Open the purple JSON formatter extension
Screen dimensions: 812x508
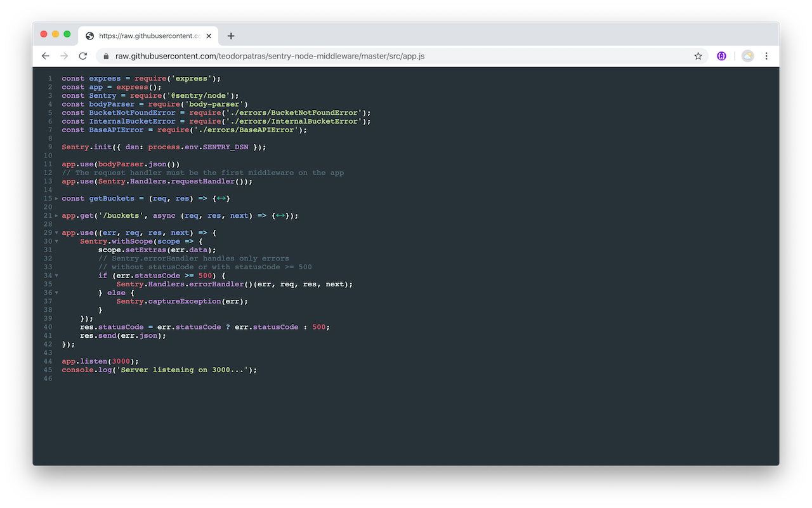tap(721, 56)
